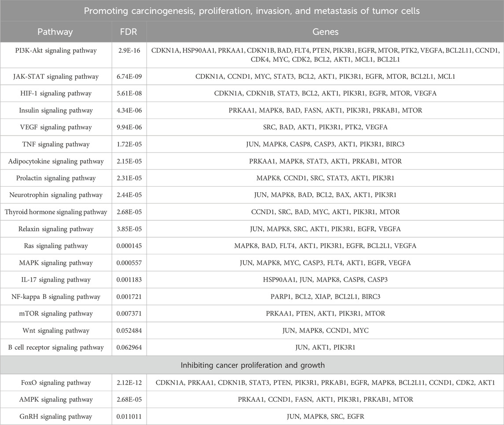Screen dimensions: 504x425
Task: Select "Wnt signaling pathway" cell
Action: pyautogui.click(x=56, y=330)
